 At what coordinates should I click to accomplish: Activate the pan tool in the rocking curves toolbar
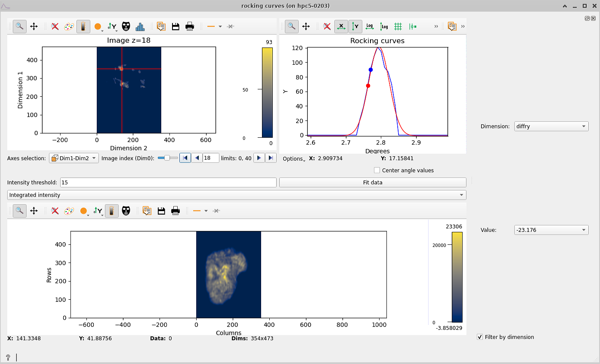coord(306,26)
